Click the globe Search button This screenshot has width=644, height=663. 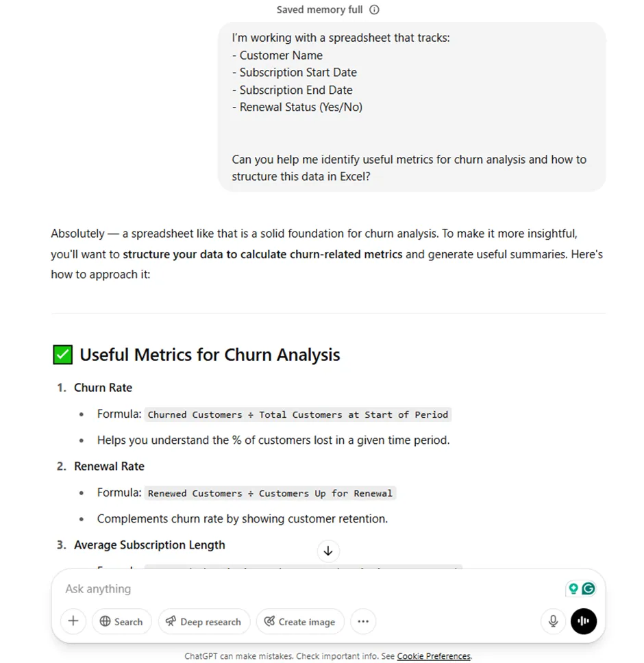pos(121,621)
